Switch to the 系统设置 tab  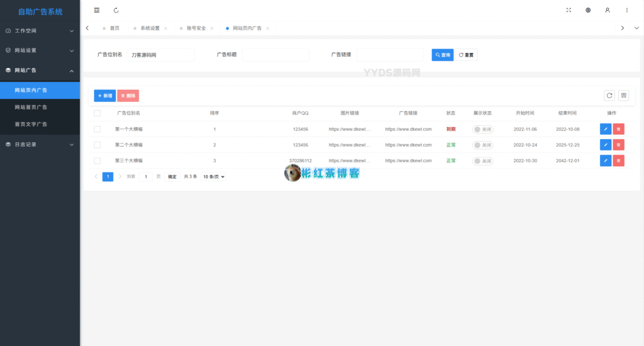tap(150, 28)
